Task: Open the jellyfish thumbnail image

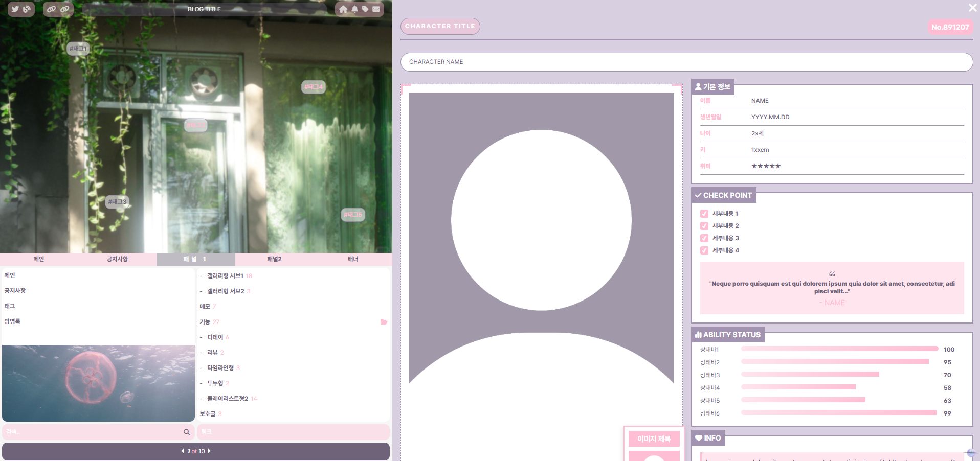Action: [98, 383]
